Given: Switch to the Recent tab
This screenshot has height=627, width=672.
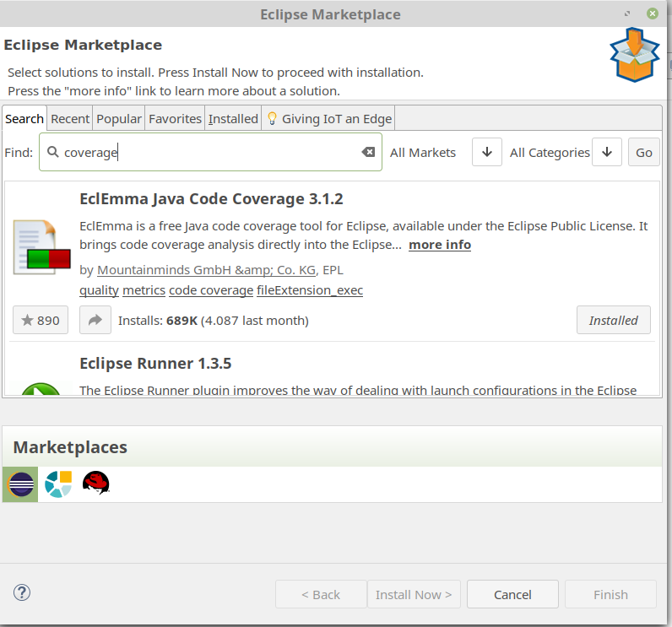Looking at the screenshot, I should point(70,119).
